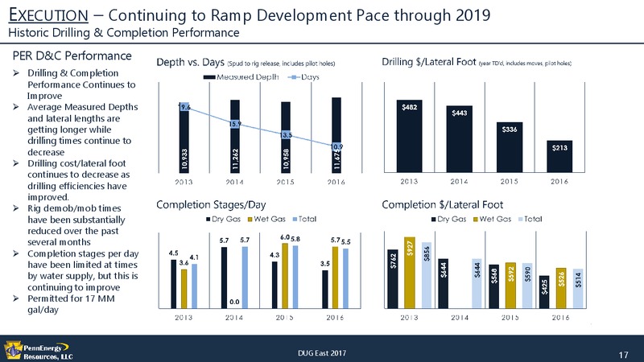Click the 13.5 days data point

coord(286,134)
